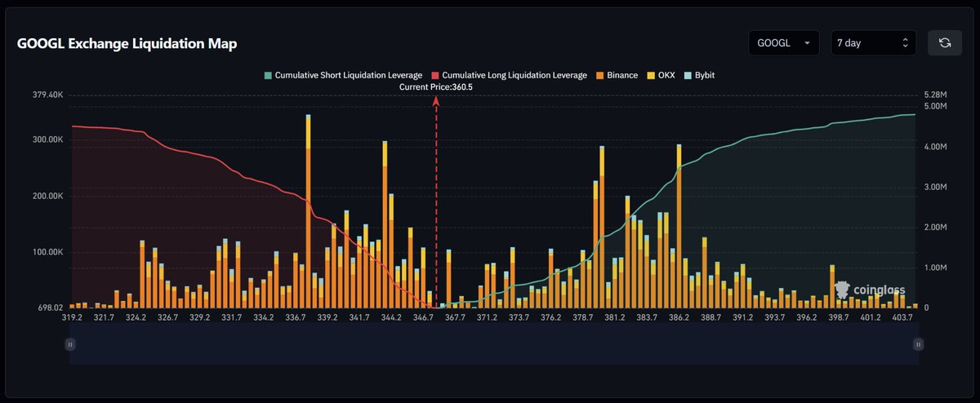Click the 5.28M right axis label
Image resolution: width=980 pixels, height=403 pixels.
click(x=934, y=95)
